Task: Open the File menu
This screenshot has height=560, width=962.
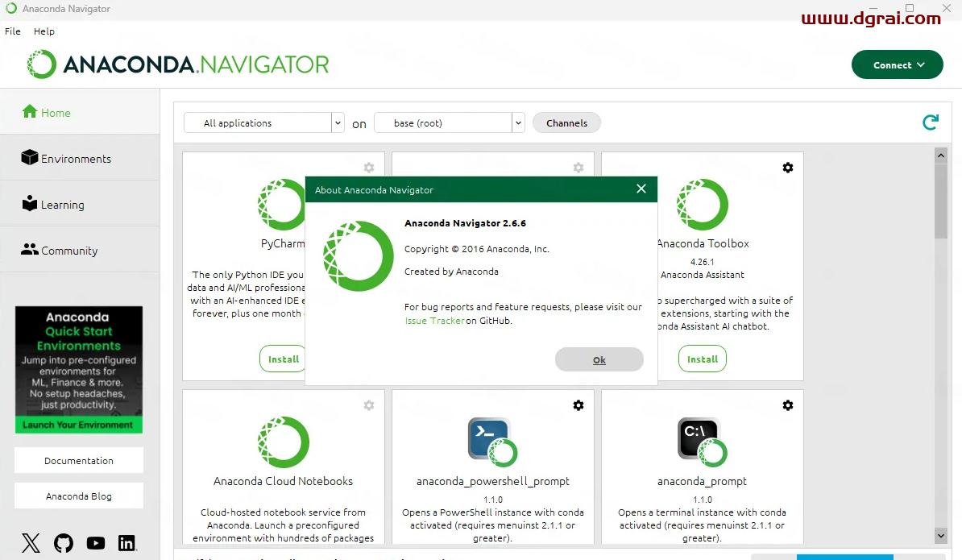Action: click(13, 31)
